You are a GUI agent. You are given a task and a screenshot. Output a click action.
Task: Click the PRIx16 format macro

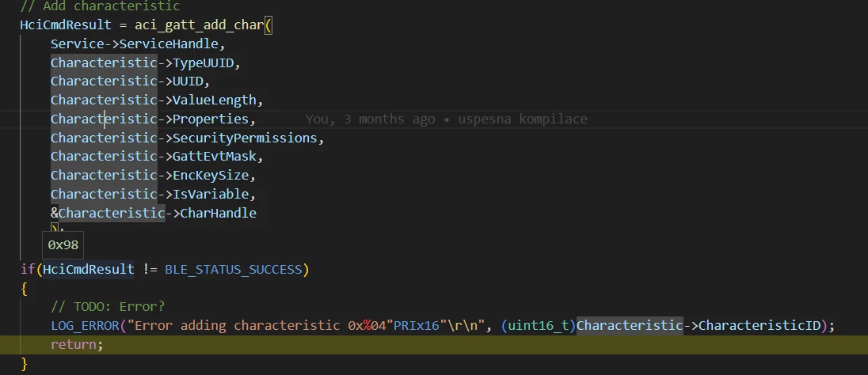pos(416,325)
